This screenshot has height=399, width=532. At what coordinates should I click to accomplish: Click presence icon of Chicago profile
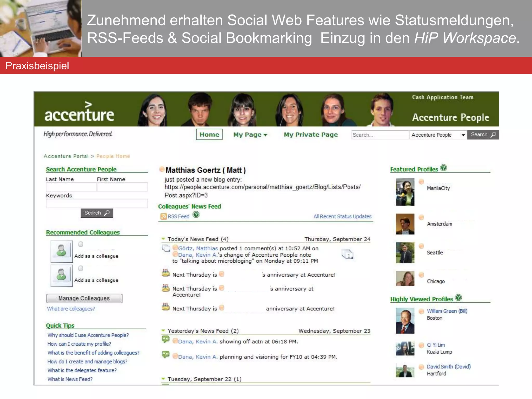[x=421, y=275]
